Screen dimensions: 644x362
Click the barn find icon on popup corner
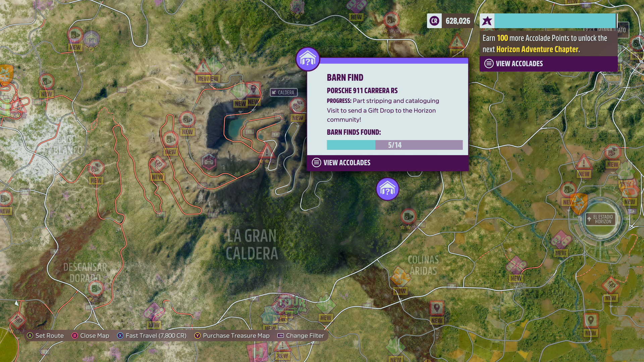tap(308, 59)
